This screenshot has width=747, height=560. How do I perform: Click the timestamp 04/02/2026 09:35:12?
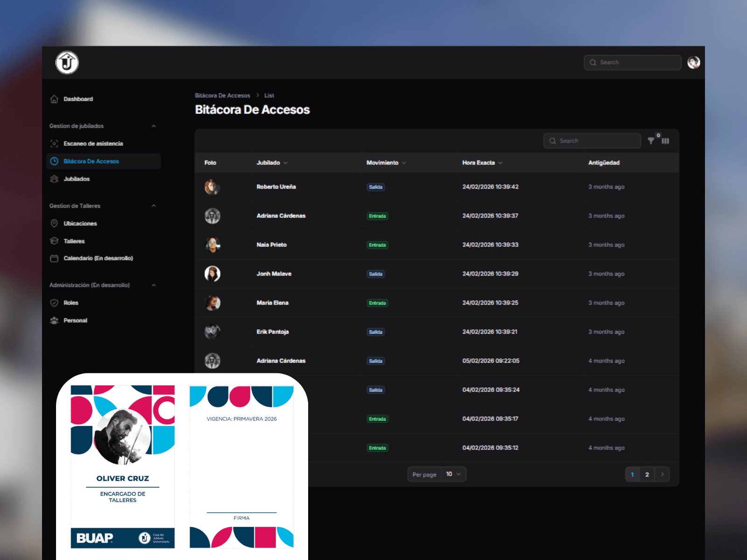[x=491, y=448]
